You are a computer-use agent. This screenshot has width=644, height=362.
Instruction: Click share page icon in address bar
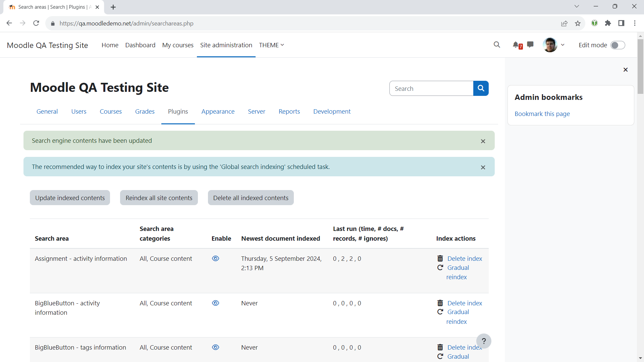pos(564,23)
